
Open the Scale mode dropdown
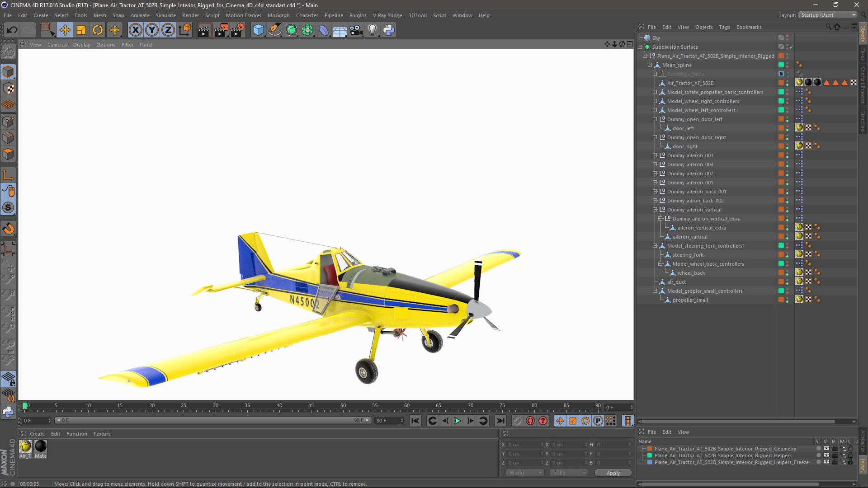569,473
